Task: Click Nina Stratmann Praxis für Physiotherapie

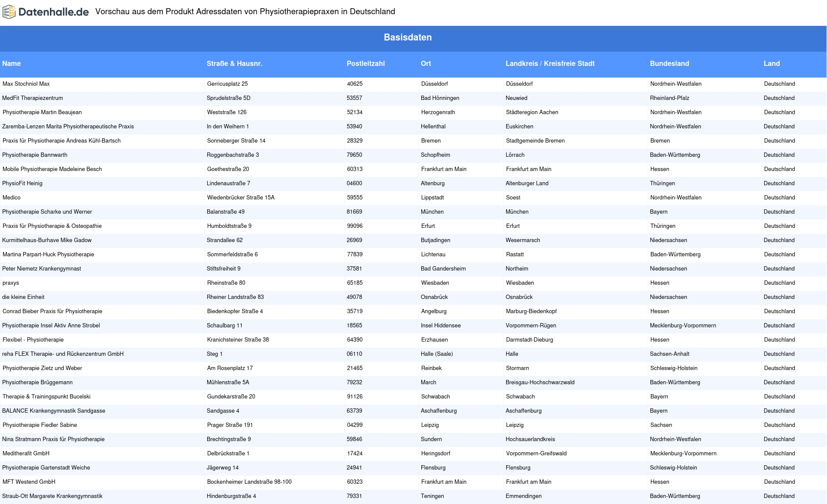Action: click(53, 439)
